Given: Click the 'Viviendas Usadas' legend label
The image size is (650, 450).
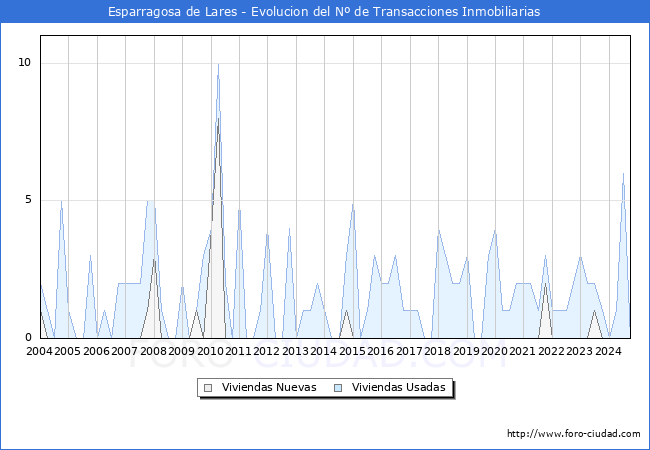Looking at the screenshot, I should [398, 387].
